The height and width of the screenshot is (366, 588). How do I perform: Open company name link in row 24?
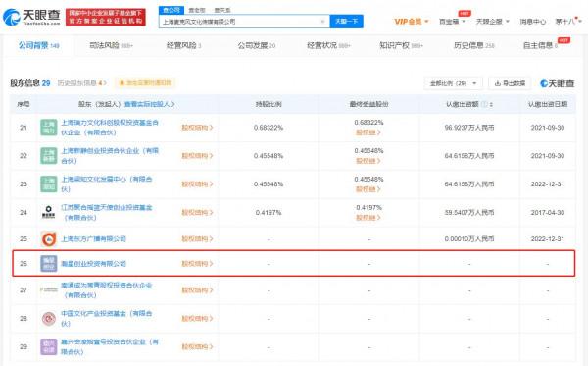[107, 213]
